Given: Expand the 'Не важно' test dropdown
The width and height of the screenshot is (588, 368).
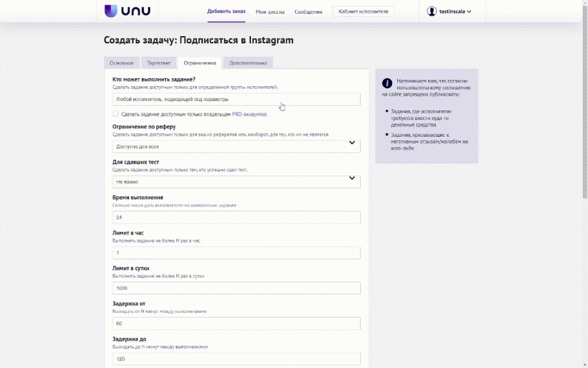Looking at the screenshot, I should point(236,182).
